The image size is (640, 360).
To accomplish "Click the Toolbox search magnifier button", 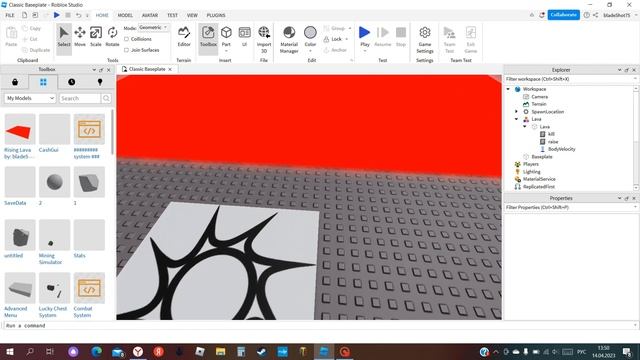I will 106,98.
